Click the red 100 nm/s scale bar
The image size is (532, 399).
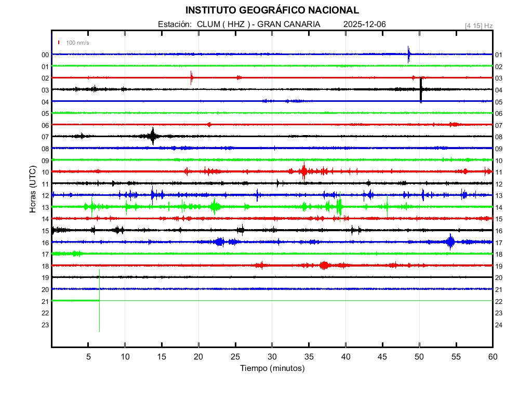click(59, 43)
